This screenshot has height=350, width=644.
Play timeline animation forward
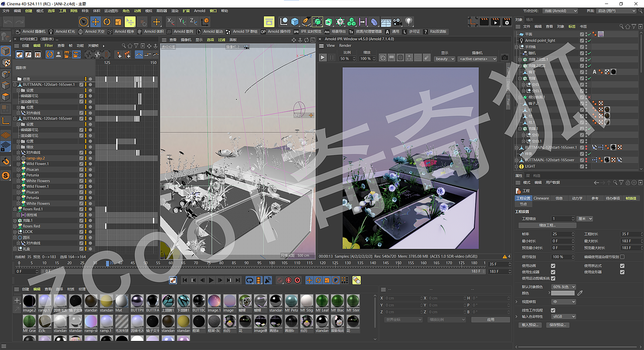211,280
